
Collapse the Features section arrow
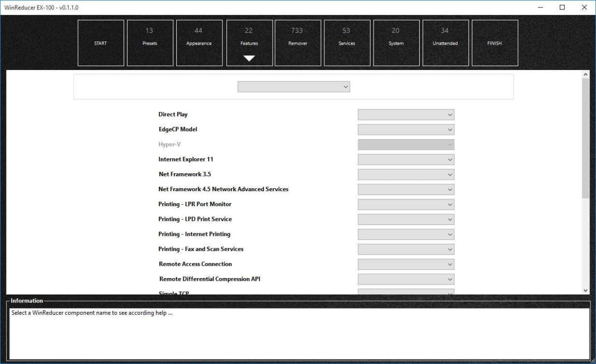(x=249, y=58)
